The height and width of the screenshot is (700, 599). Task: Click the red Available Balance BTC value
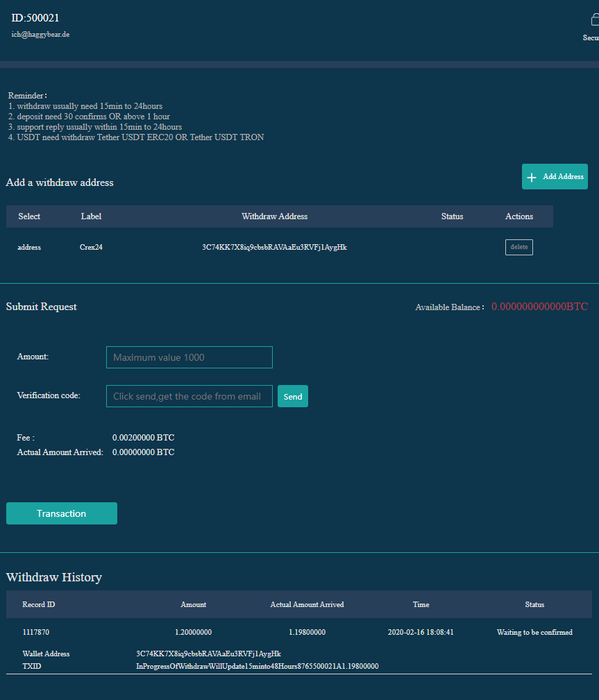tap(539, 307)
